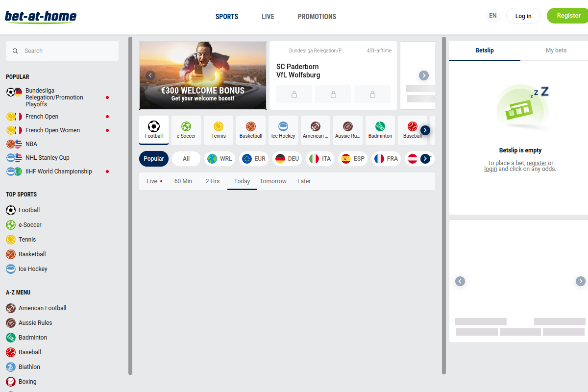Screen dimensions: 588x392
Task: Select the Badminton sport tile
Action: click(x=380, y=130)
